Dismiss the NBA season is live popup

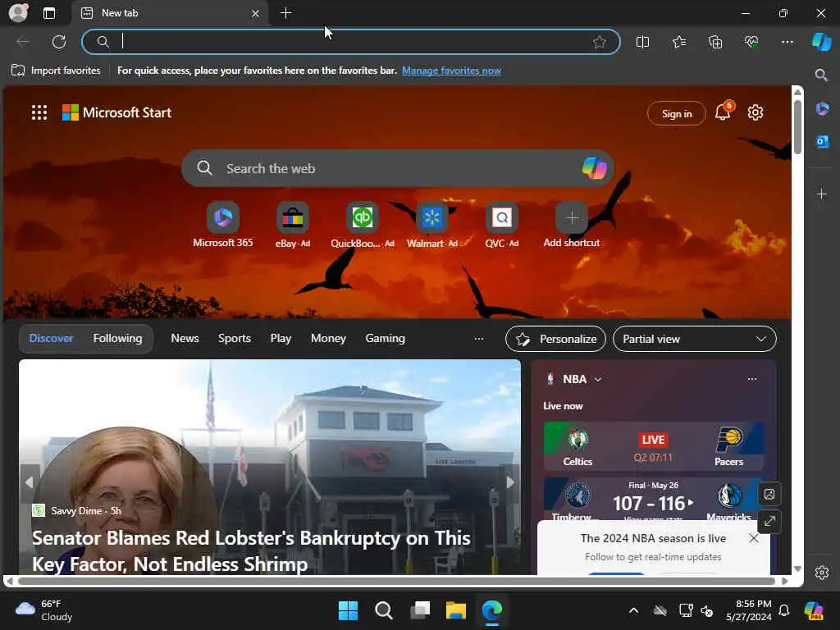754,538
